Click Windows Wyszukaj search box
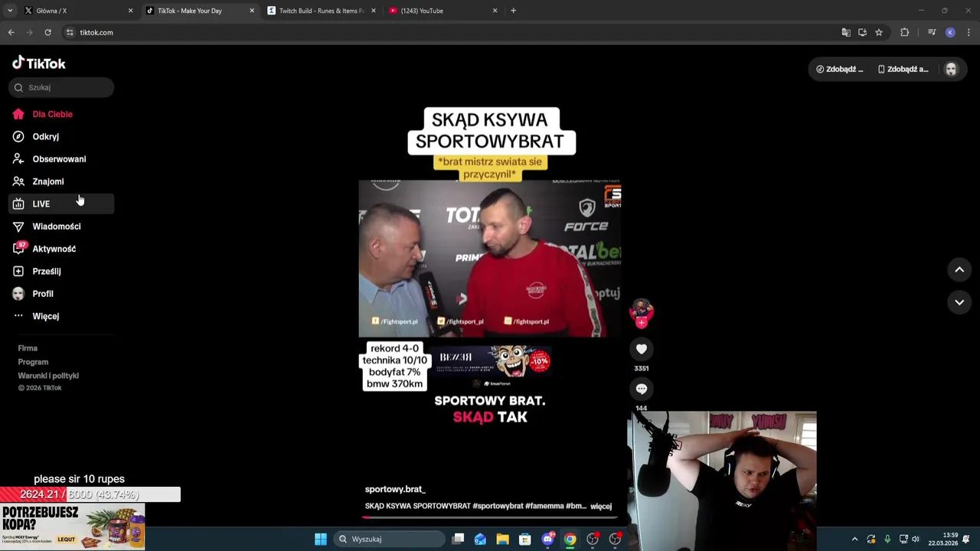Viewport: 980px width, 551px height. tap(390, 539)
